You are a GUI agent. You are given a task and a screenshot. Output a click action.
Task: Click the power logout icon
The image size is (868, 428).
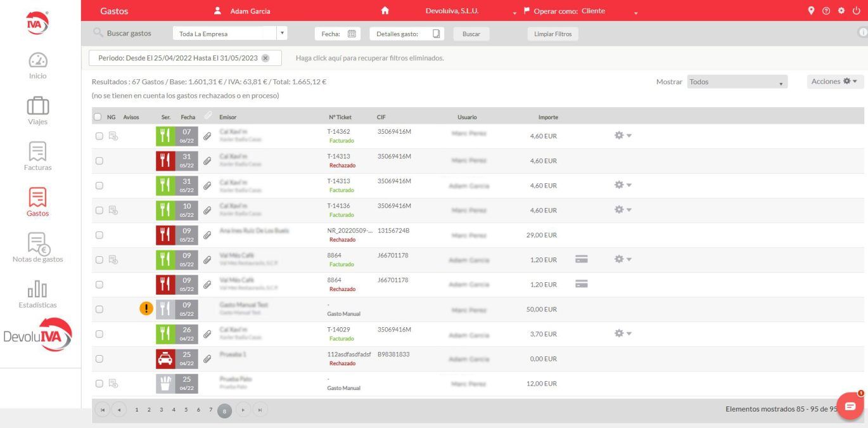pos(856,11)
